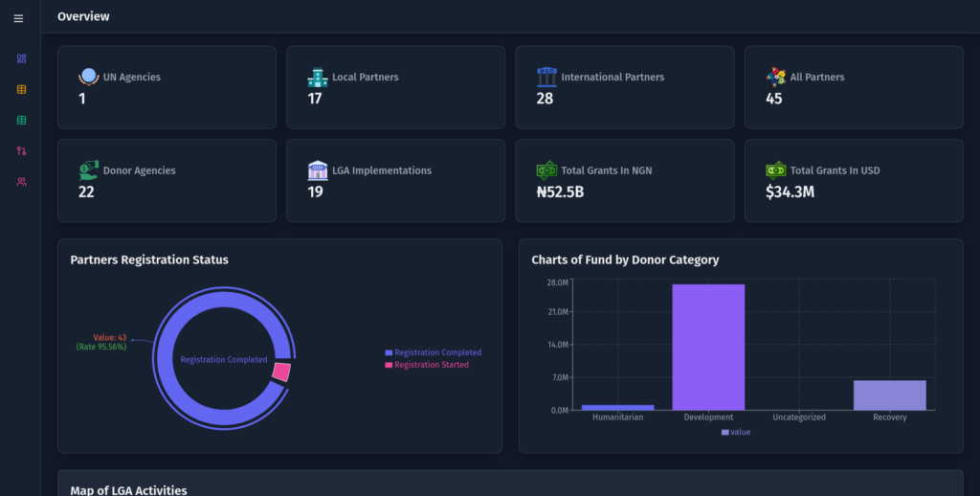
Task: Click the Uncategorized axis label
Action: point(799,417)
